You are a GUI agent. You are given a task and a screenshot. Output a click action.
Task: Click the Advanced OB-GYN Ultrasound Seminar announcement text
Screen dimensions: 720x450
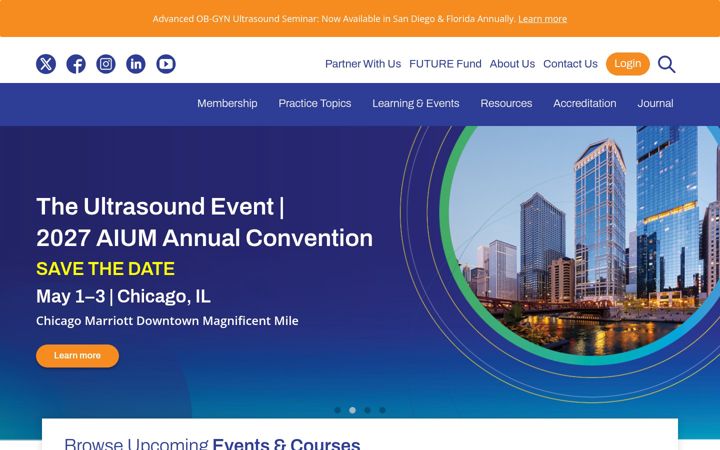point(334,19)
